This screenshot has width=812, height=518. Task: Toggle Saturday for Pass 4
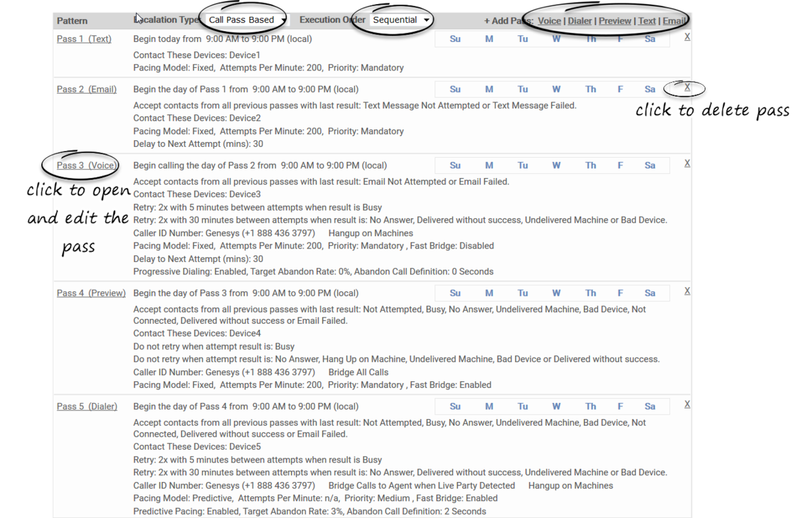point(650,293)
